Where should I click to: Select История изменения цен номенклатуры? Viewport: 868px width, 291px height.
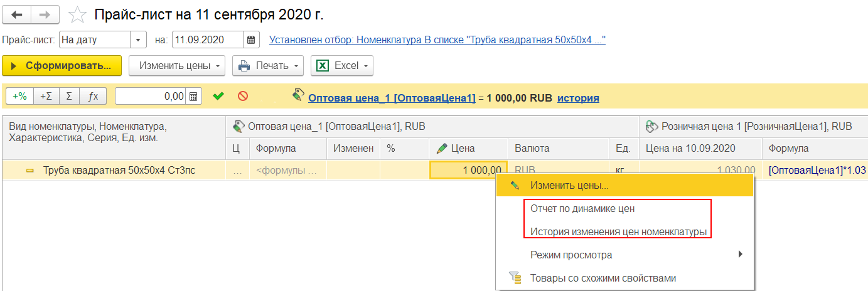coord(624,231)
